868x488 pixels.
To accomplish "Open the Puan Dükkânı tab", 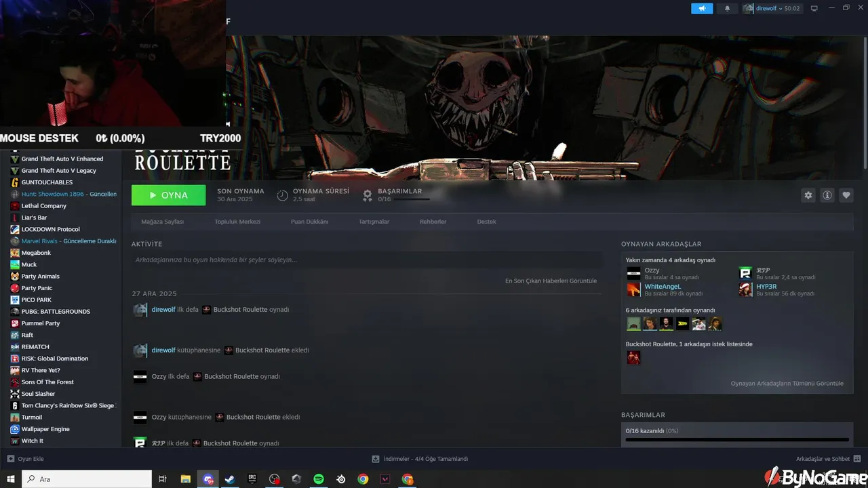I will tap(309, 222).
